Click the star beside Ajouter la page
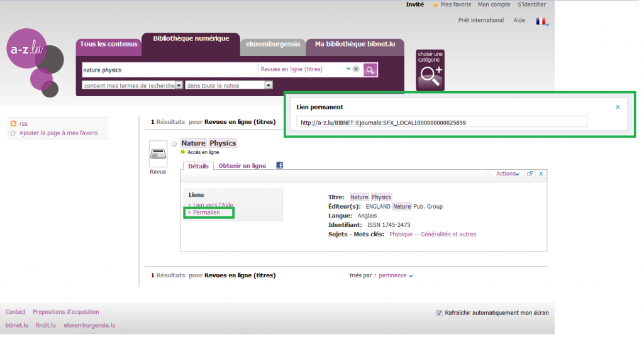644x337 pixels. click(x=13, y=133)
